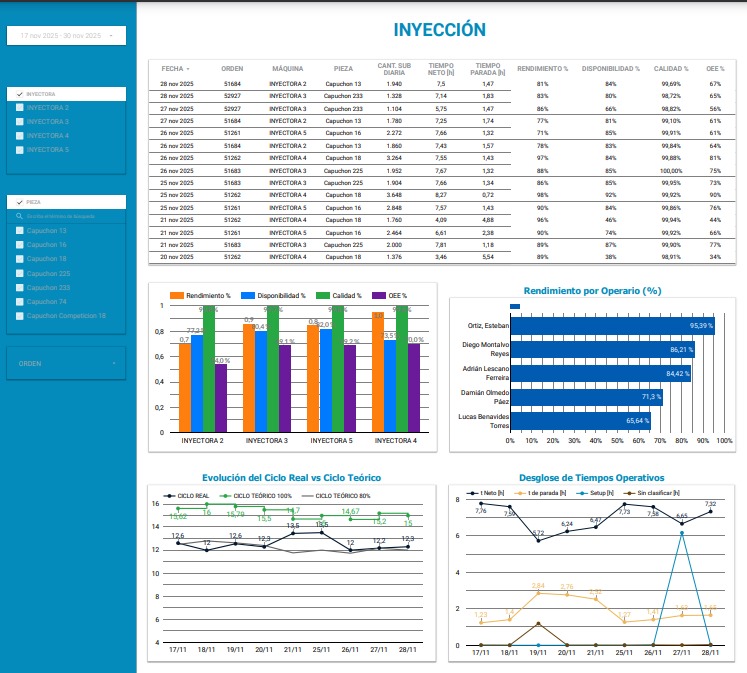This screenshot has width=747, height=673.
Task: Sort table by FECHA column header
Action: 175,68
